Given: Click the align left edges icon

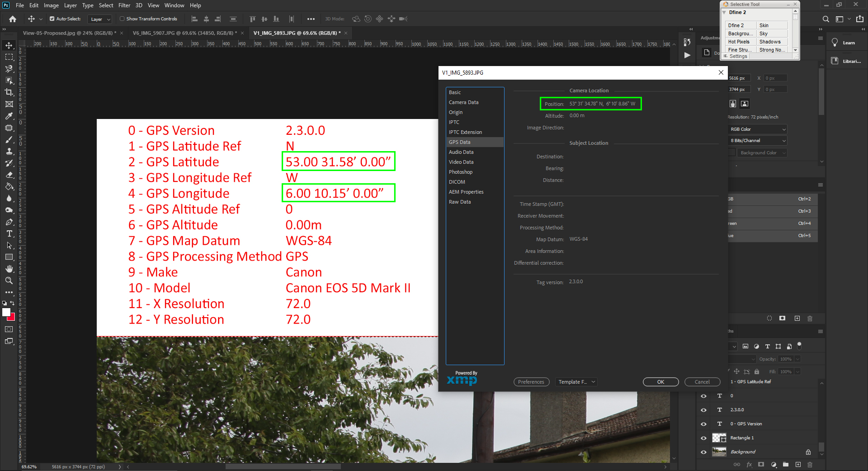Looking at the screenshot, I should [195, 19].
